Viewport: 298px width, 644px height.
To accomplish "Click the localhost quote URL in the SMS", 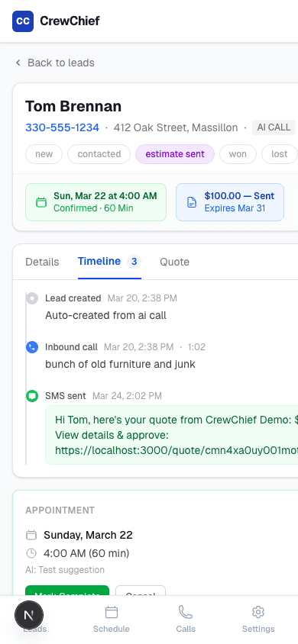I will [x=177, y=450].
